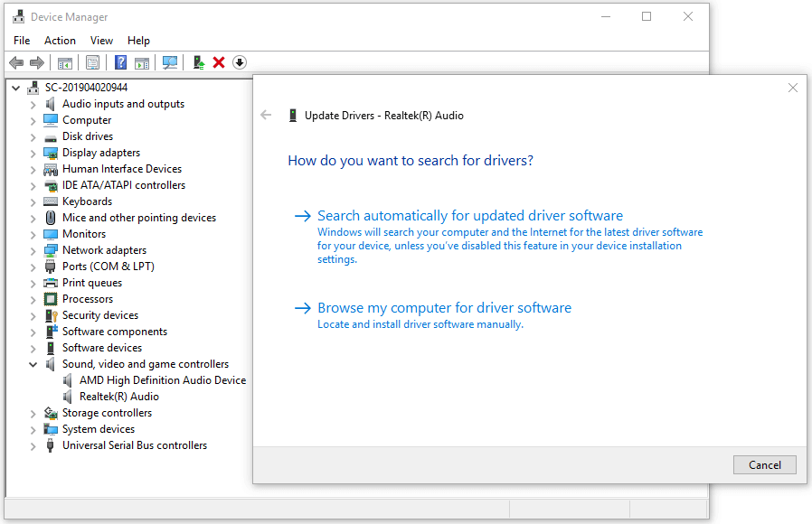Select the Print queues printer icon
Image resolution: width=812 pixels, height=524 pixels.
click(x=51, y=283)
